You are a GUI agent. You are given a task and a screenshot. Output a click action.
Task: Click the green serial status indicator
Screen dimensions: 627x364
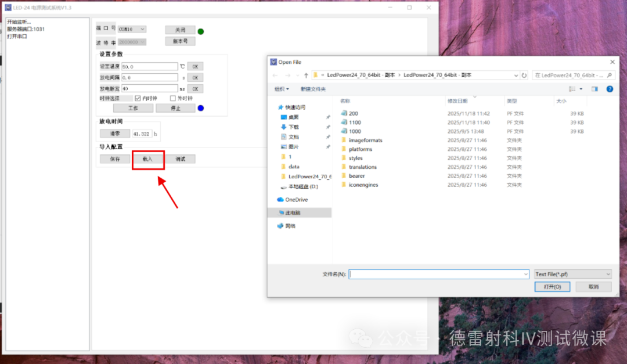(x=201, y=31)
